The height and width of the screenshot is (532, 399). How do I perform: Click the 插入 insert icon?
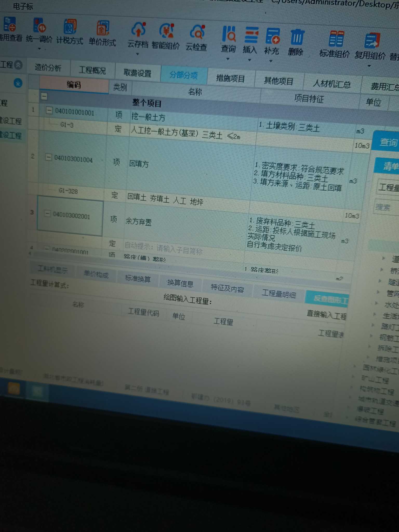point(251,35)
